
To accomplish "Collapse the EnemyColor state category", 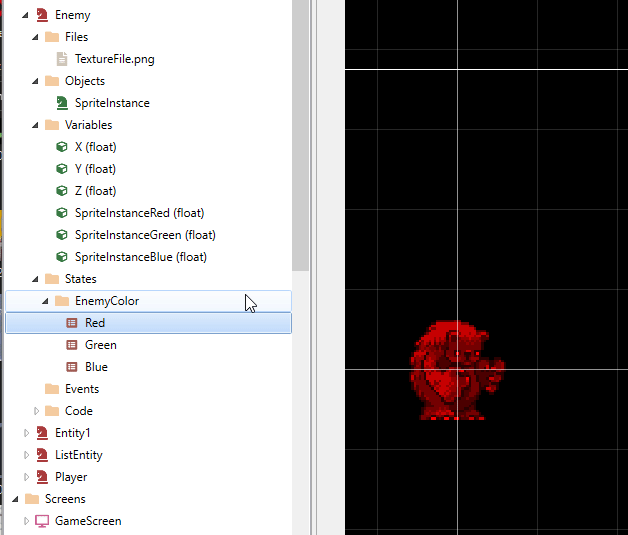I will (x=46, y=301).
